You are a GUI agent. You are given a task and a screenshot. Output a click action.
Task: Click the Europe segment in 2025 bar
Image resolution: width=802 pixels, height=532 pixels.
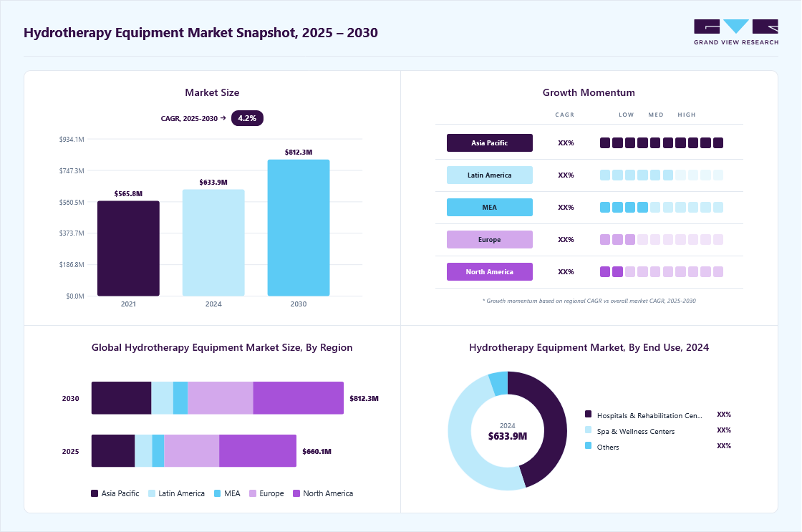tap(192, 450)
